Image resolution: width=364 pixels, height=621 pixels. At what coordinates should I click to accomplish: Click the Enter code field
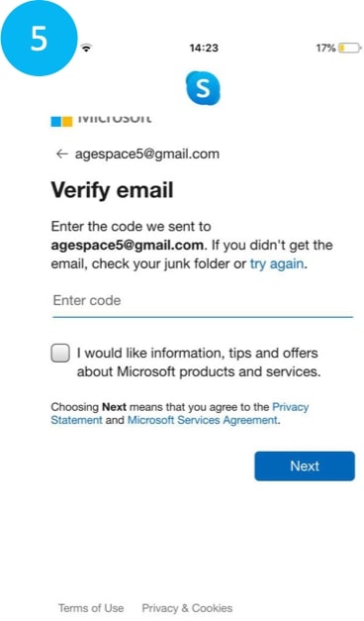click(x=203, y=301)
